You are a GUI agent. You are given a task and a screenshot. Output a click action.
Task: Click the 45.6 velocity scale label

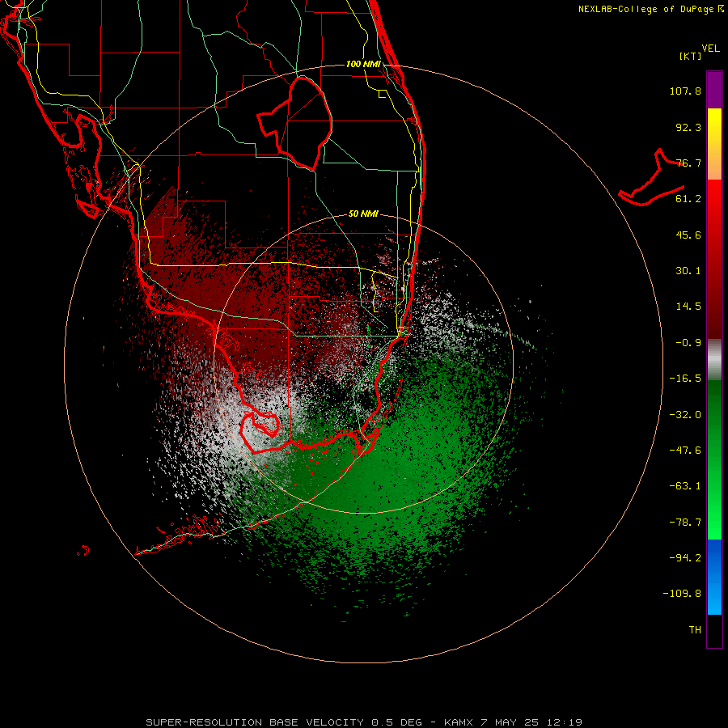click(688, 235)
